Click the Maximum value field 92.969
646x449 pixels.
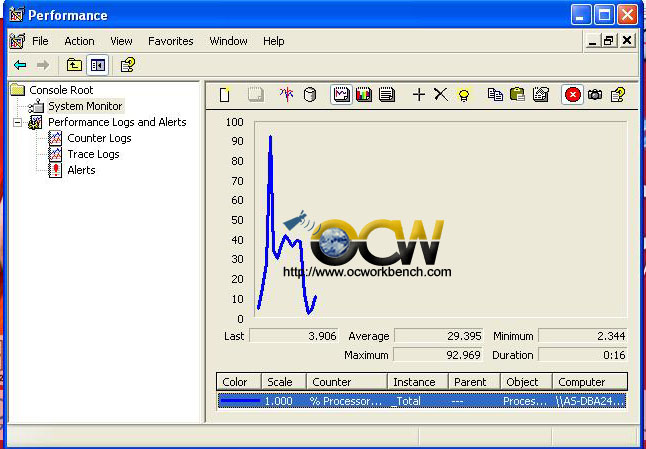[438, 355]
